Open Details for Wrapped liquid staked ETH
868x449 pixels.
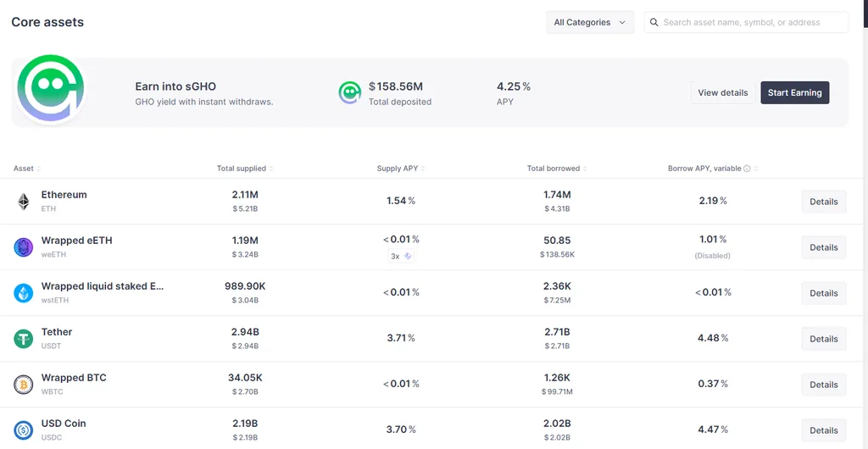824,293
